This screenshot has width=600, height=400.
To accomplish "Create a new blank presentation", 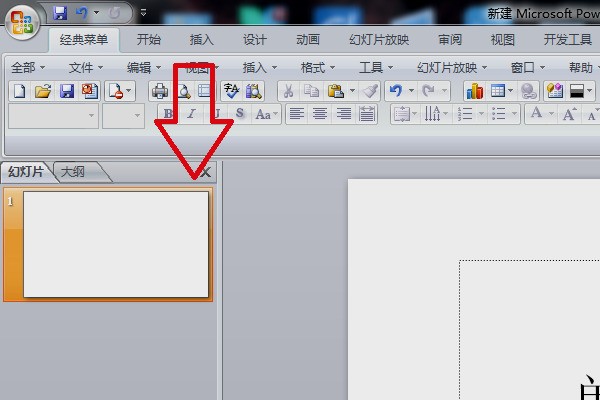I will pyautogui.click(x=19, y=91).
